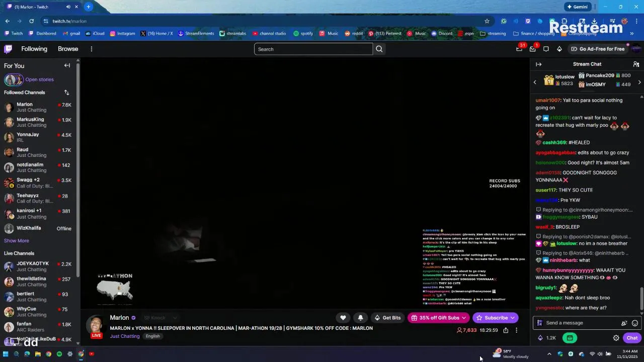Open the notifications inbox icon

[x=533, y=49]
